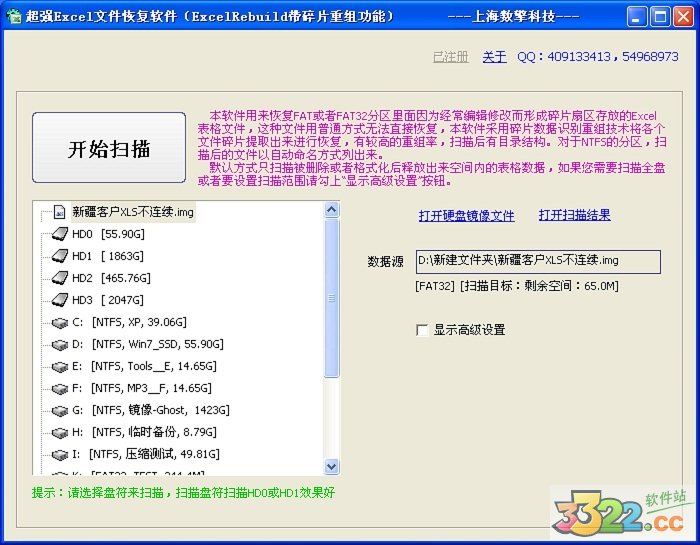Image resolution: width=700 pixels, height=545 pixels.
Task: Click the [FAT32] scan target status text
Action: click(517, 286)
